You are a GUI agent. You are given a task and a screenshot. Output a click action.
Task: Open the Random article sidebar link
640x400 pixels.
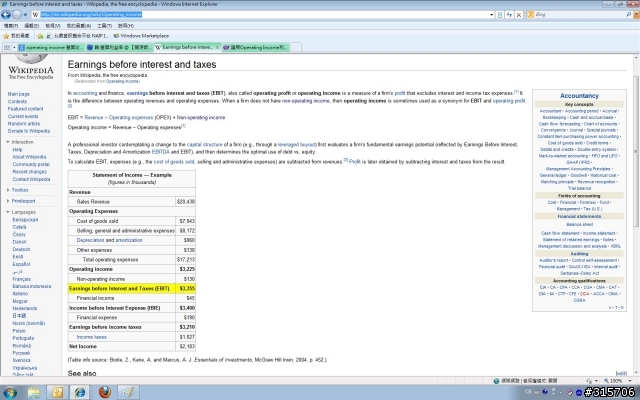coord(24,124)
